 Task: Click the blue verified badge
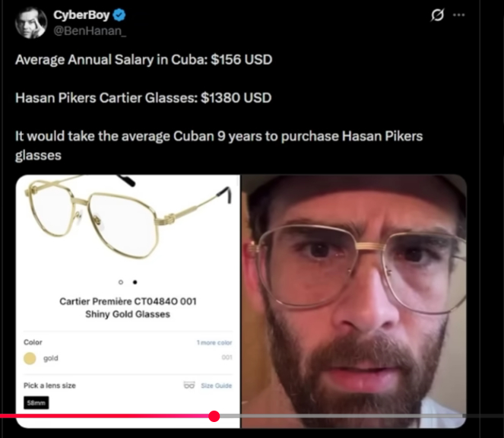pos(119,14)
